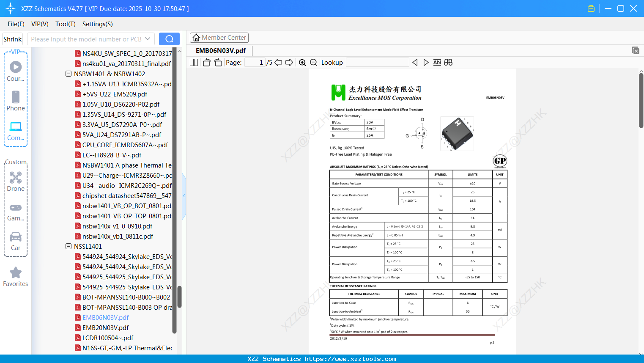
Task: Open the Tool(T) menu
Action: (66, 24)
